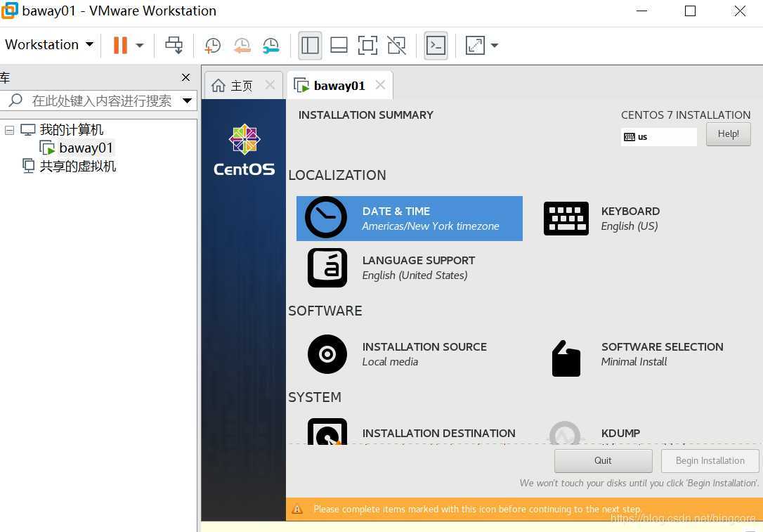Click the us keyboard layout indicator
This screenshot has height=532, width=763.
point(659,137)
